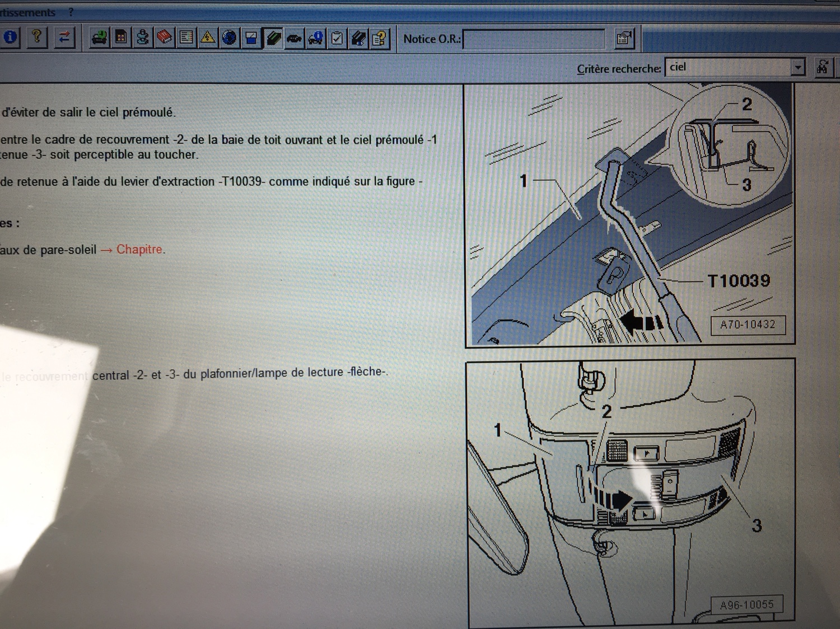Click the blue information icon in toolbar
840x629 pixels.
click(11, 37)
